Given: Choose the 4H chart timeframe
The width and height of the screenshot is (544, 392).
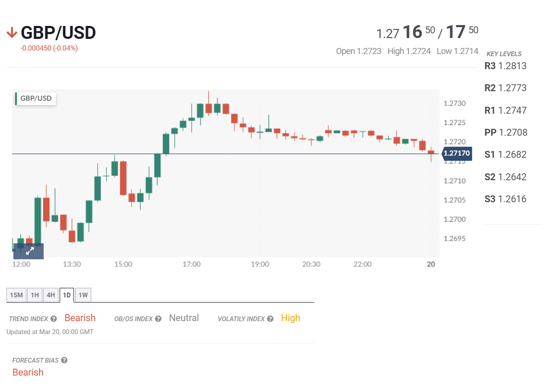Looking at the screenshot, I should pyautogui.click(x=51, y=295).
